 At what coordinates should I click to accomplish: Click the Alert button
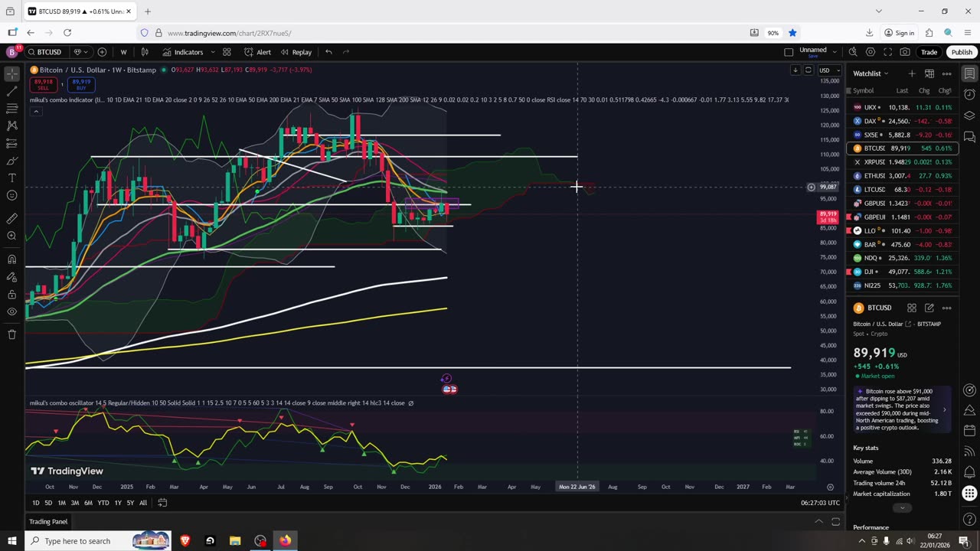pyautogui.click(x=257, y=52)
